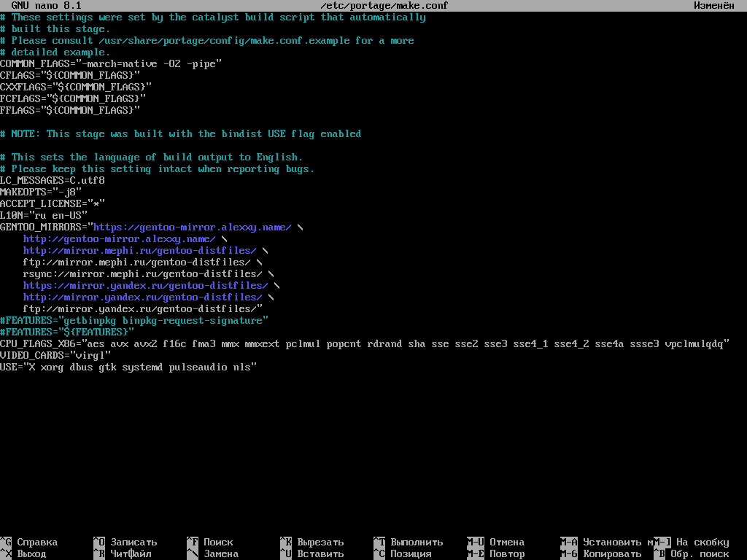Click the commented FEATURES getbinpkg line
The width and height of the screenshot is (747, 560).
coord(134,321)
